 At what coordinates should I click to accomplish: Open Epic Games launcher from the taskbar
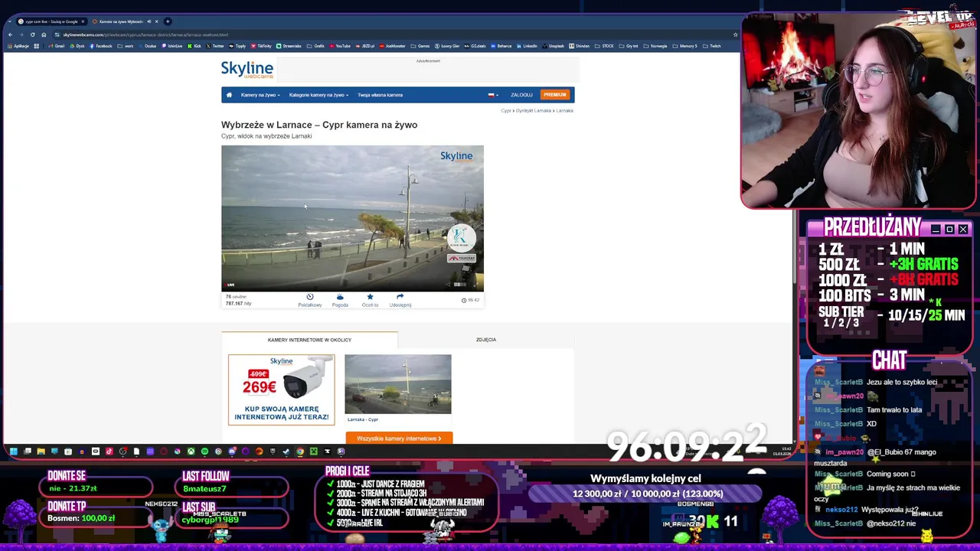tap(273, 452)
